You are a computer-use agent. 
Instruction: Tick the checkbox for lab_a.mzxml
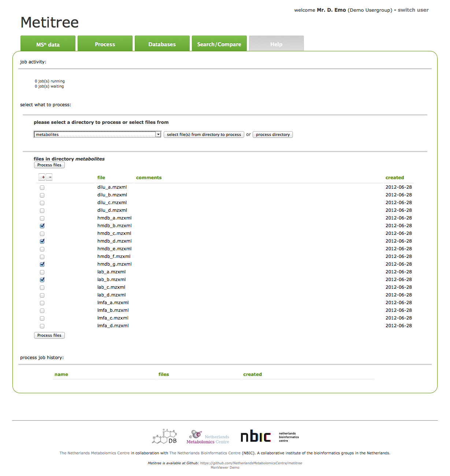[x=42, y=272]
